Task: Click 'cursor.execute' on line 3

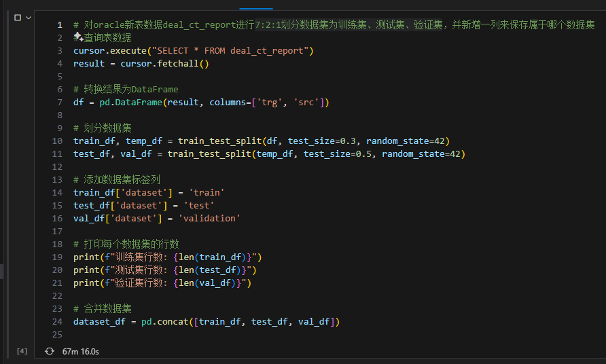Action: (110, 51)
